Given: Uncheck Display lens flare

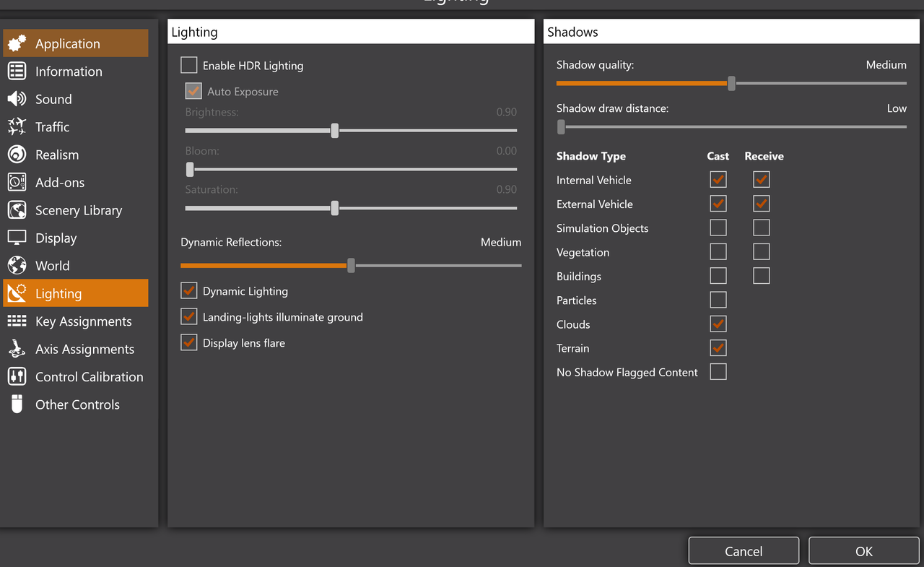Looking at the screenshot, I should (x=189, y=343).
